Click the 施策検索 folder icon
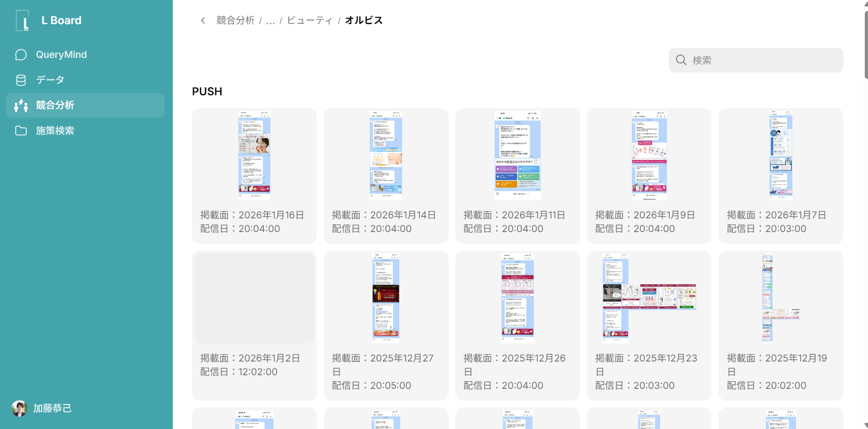The height and width of the screenshot is (429, 868). click(21, 131)
